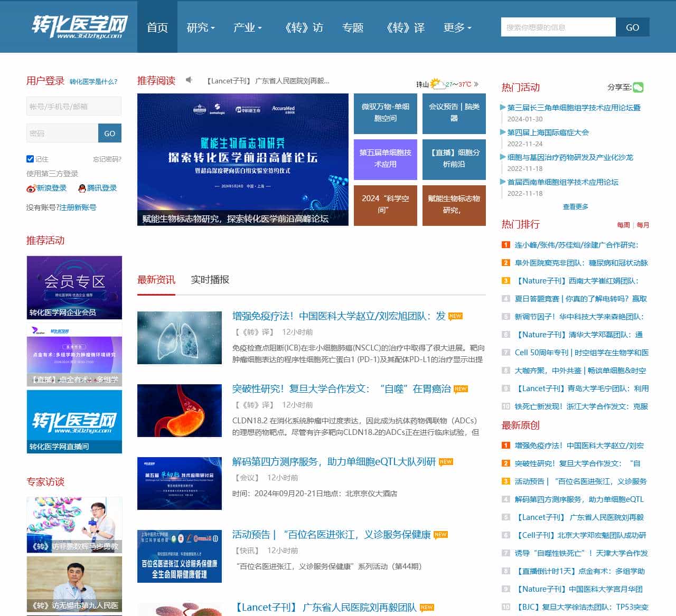This screenshot has height=616, width=676.
Task: Open the 会员专区 promotional thumbnail
Action: [74, 287]
